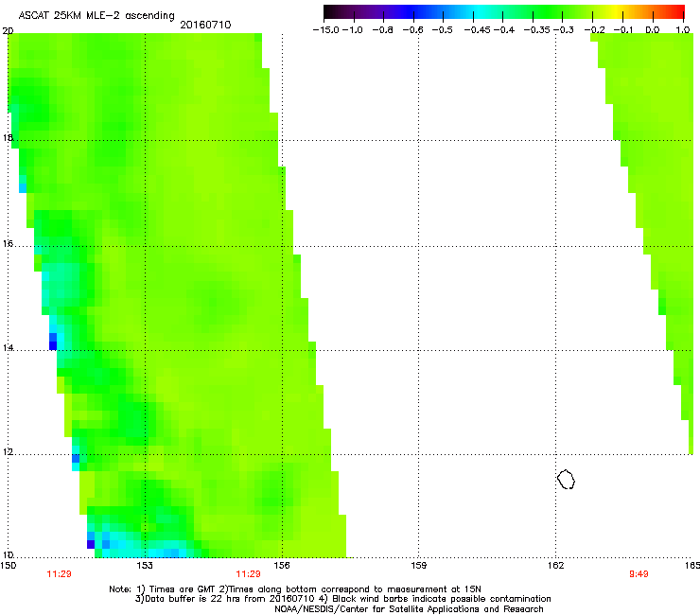Click the color bar label -0.45
700x615 pixels.
(478, 30)
